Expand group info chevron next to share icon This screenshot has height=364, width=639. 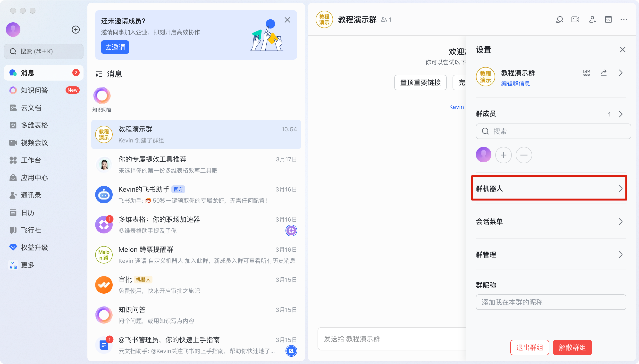pyautogui.click(x=621, y=73)
